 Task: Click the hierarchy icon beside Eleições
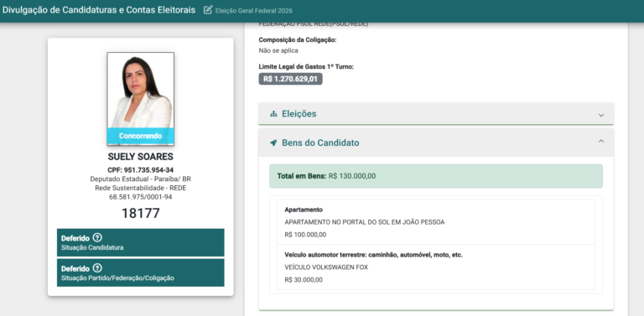[x=273, y=114]
